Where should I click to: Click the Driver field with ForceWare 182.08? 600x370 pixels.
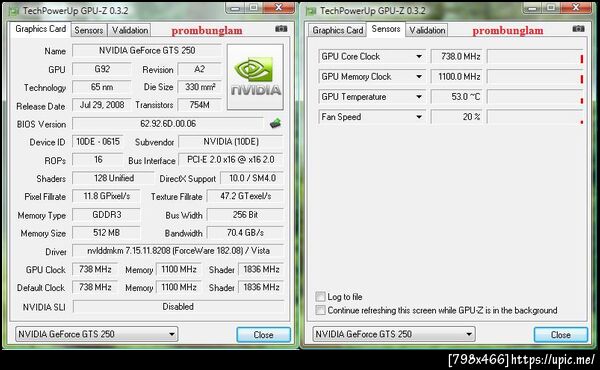click(178, 251)
